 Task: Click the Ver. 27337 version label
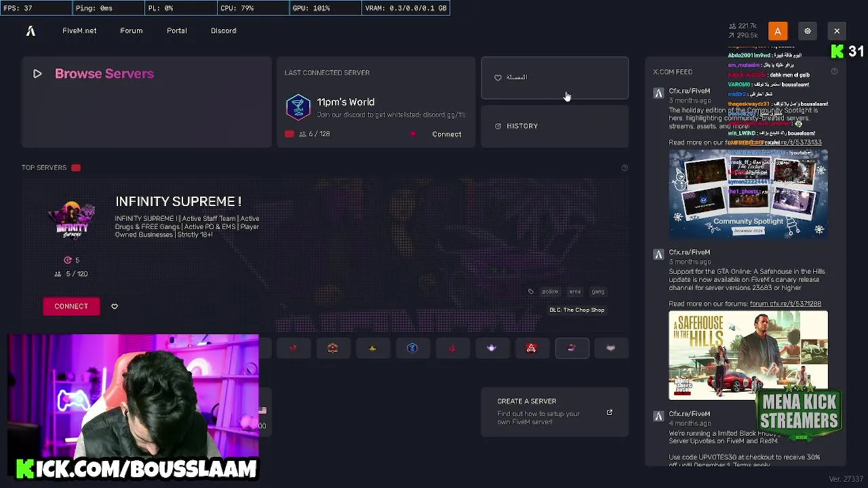tap(846, 479)
